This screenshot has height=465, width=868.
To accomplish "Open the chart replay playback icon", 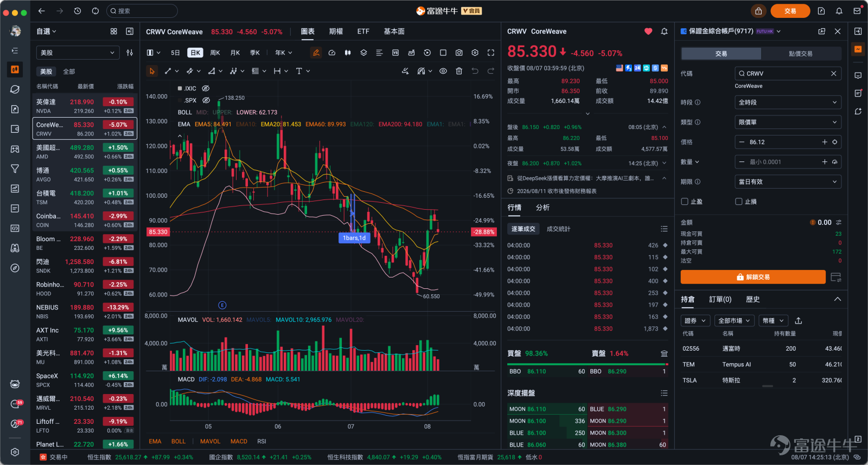I will pyautogui.click(x=427, y=53).
